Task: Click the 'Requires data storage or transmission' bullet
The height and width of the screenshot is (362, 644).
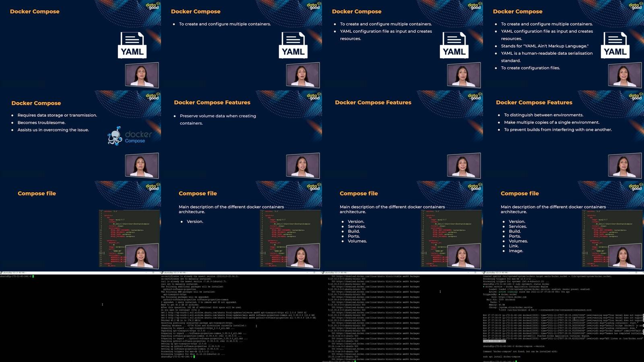Action: pos(57,115)
